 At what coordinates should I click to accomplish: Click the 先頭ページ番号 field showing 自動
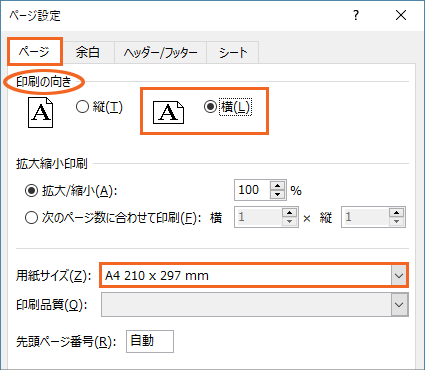[x=150, y=341]
